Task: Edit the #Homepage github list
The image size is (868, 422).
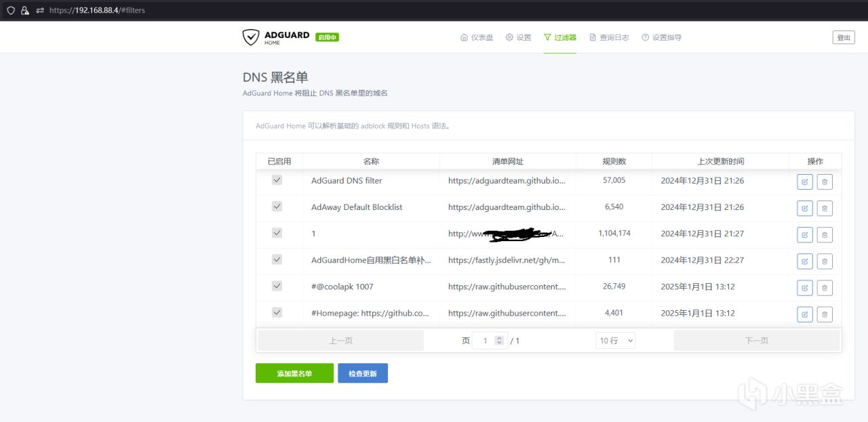Action: (805, 314)
